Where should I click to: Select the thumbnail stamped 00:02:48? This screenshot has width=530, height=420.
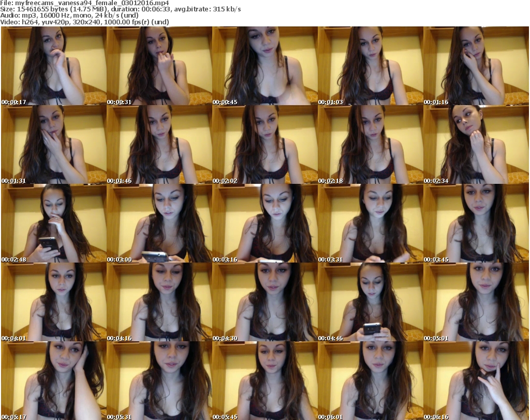54,224
